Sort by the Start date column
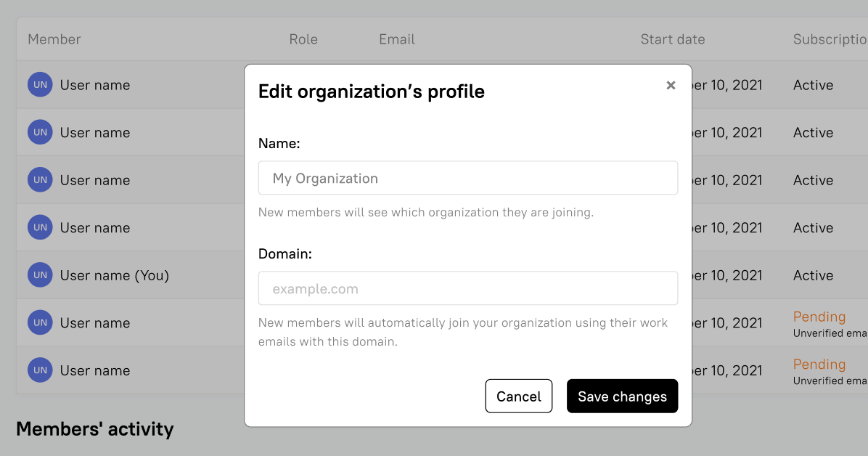 (x=672, y=39)
